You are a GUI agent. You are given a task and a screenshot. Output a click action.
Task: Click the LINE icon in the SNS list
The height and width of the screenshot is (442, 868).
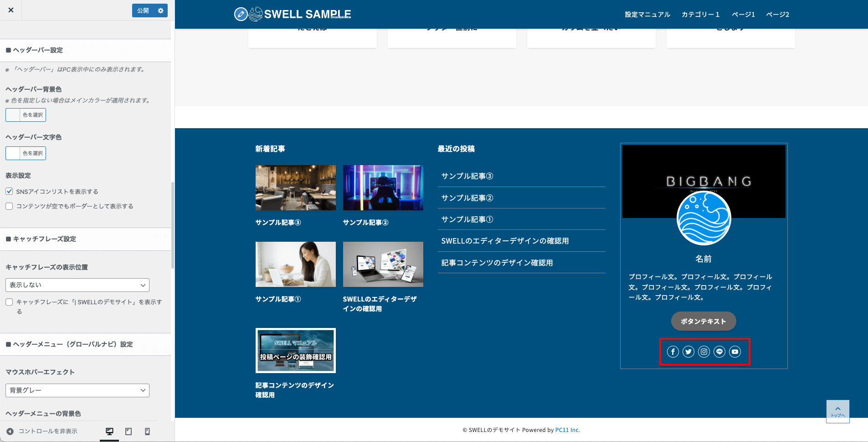pos(719,352)
